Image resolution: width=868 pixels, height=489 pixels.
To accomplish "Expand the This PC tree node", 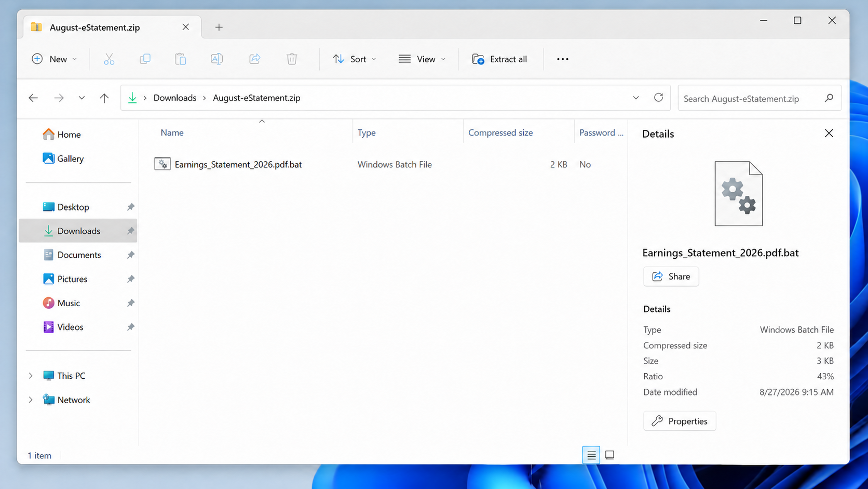I will (31, 376).
